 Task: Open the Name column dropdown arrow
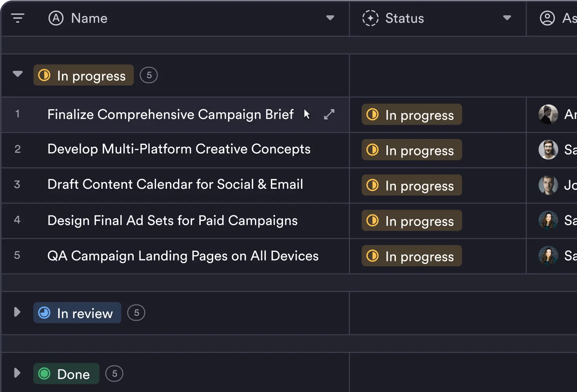[330, 18]
